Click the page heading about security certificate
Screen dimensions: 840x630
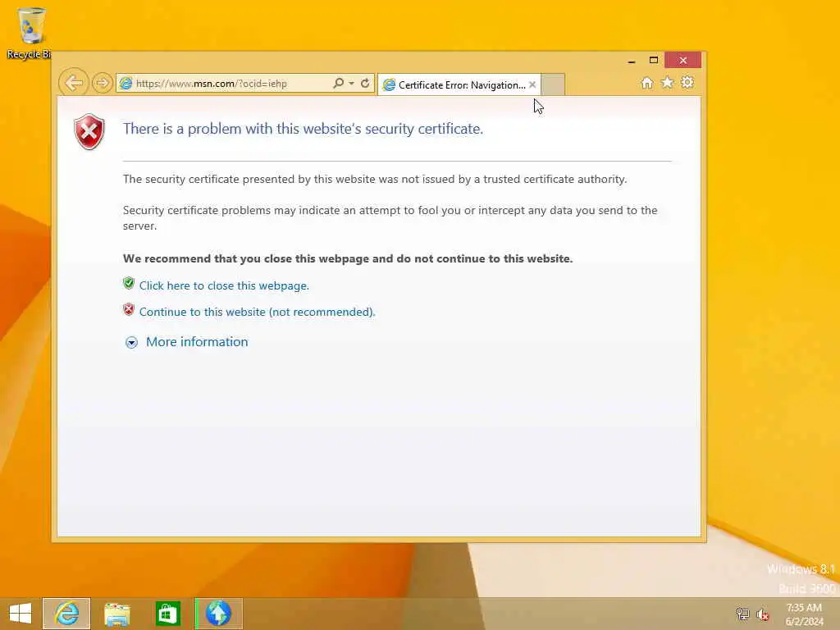point(303,129)
